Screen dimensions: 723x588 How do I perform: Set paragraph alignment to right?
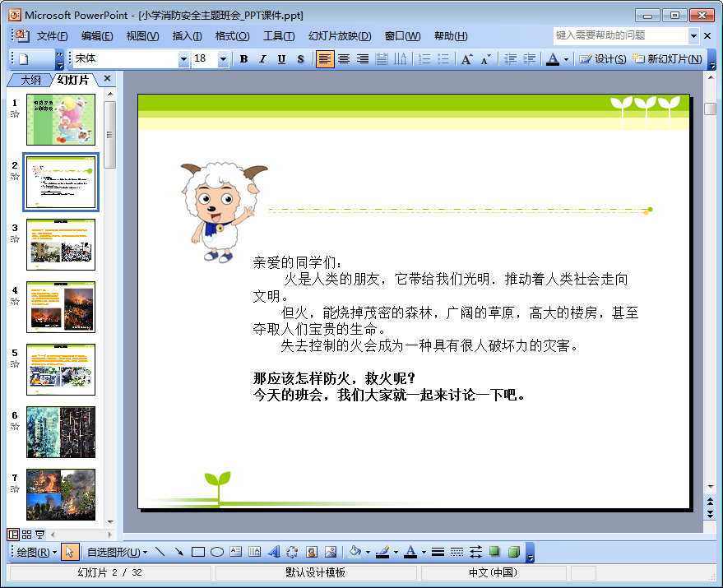(x=363, y=59)
